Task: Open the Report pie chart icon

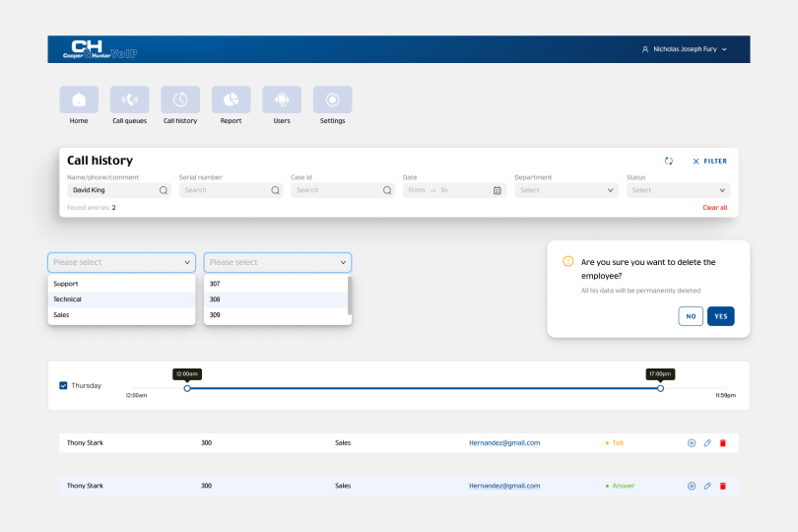Action: [231, 100]
